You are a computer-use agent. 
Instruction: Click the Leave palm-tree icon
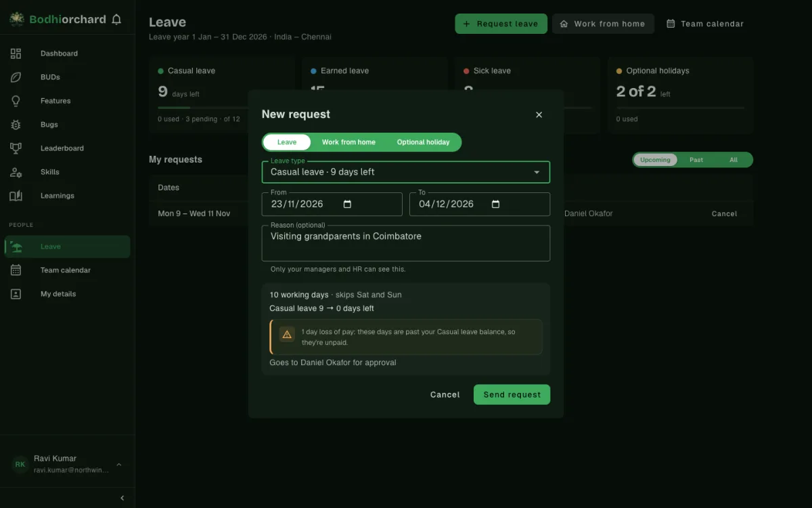point(16,247)
